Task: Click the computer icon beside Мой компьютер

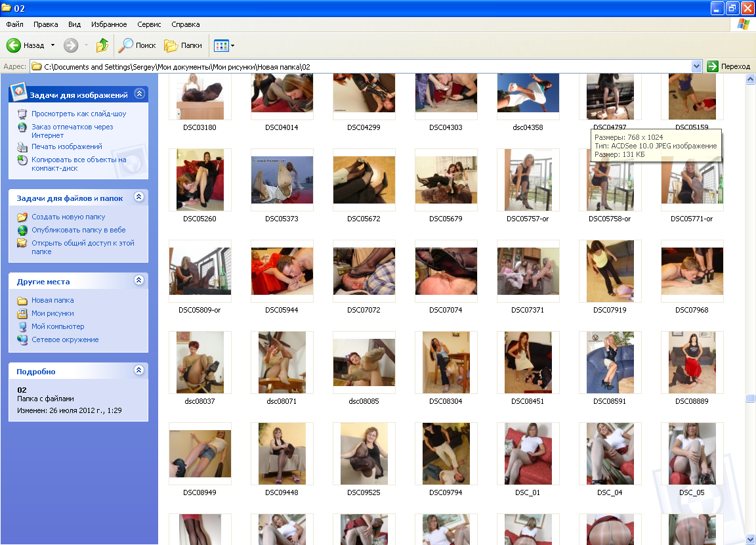Action: pos(22,326)
